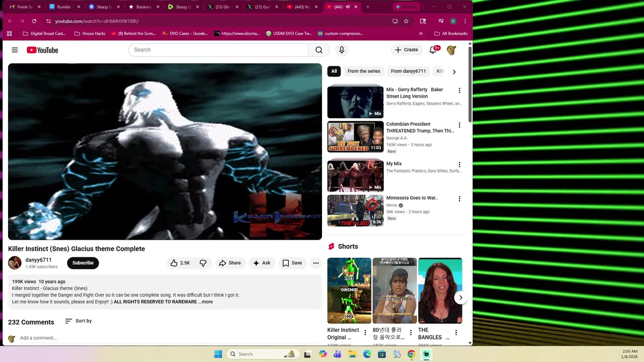Open Chrome's three-dot menu

coord(465,21)
